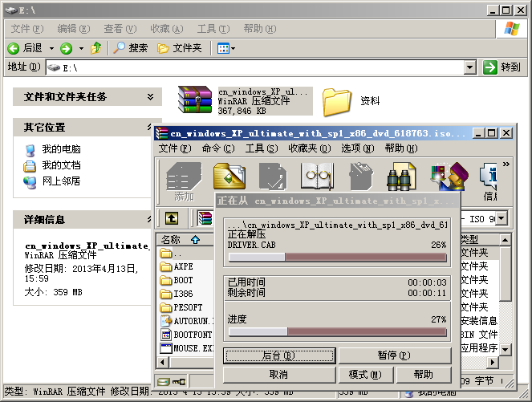This screenshot has height=402, width=532.
Task: Click the Delete (trash) icon in WinRAR toolbar
Action: pos(361,177)
